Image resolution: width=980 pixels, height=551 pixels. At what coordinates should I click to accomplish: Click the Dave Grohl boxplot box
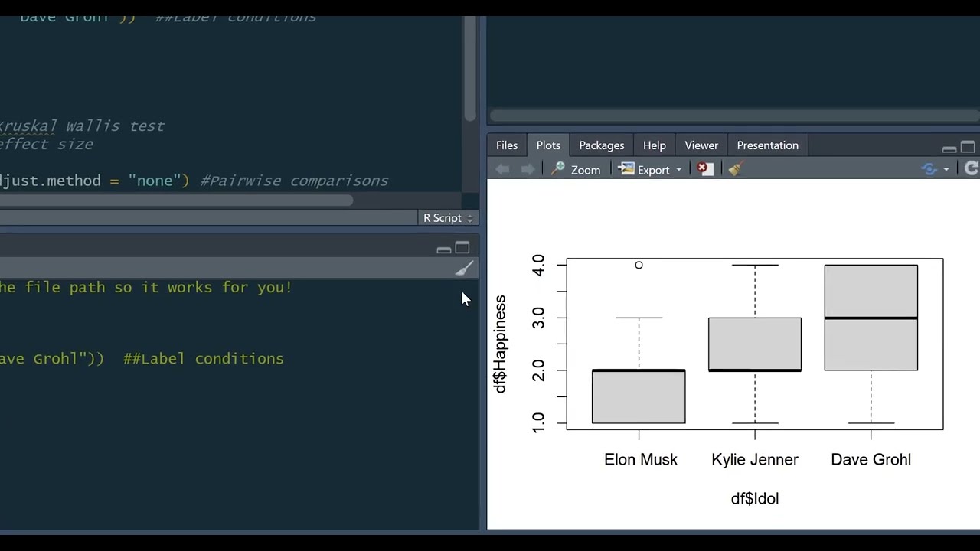tap(871, 318)
